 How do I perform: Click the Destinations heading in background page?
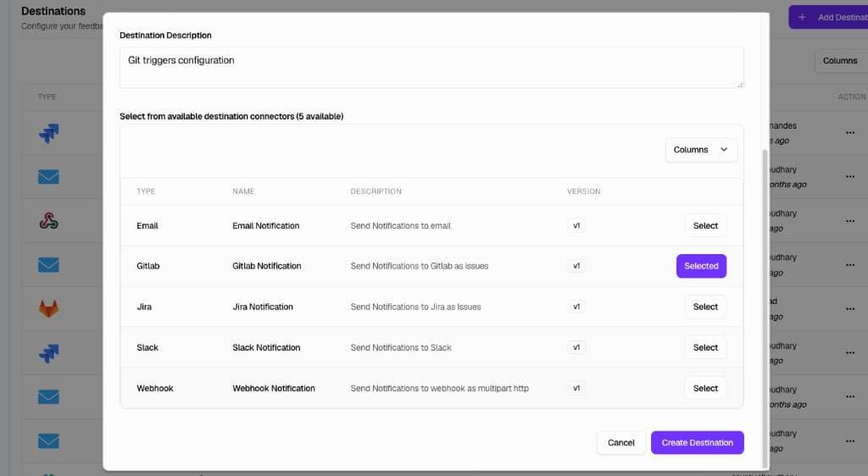coord(53,11)
